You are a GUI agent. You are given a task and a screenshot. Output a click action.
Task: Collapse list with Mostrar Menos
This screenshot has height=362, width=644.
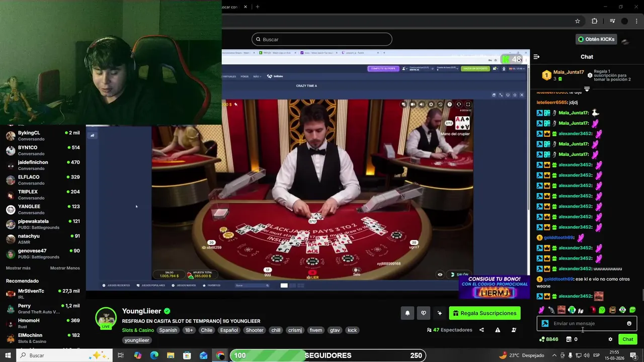pos(65,268)
